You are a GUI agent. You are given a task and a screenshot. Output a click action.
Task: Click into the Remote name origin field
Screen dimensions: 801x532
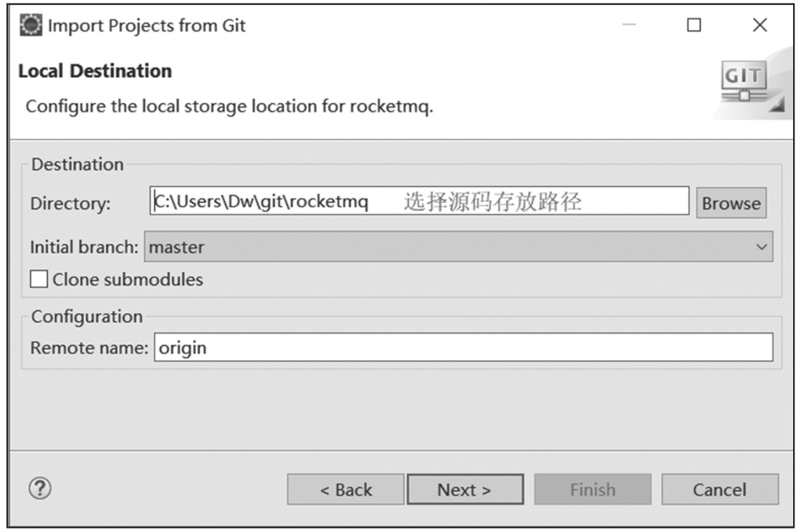pos(464,347)
